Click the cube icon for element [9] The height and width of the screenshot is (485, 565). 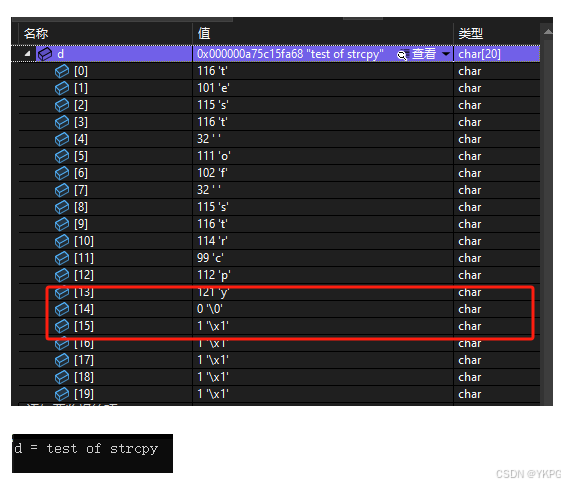point(62,224)
